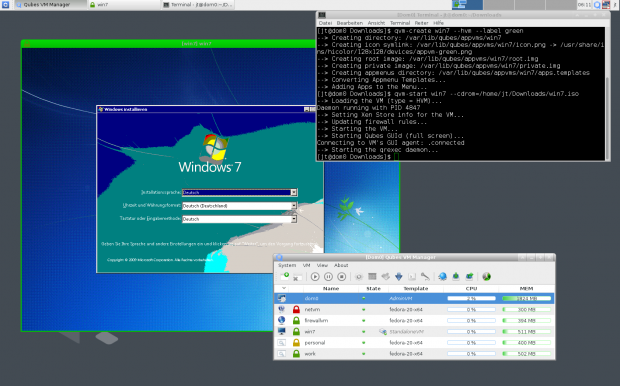Open the applications menu icon in panel
The image size is (620, 386).
[x=6, y=5]
